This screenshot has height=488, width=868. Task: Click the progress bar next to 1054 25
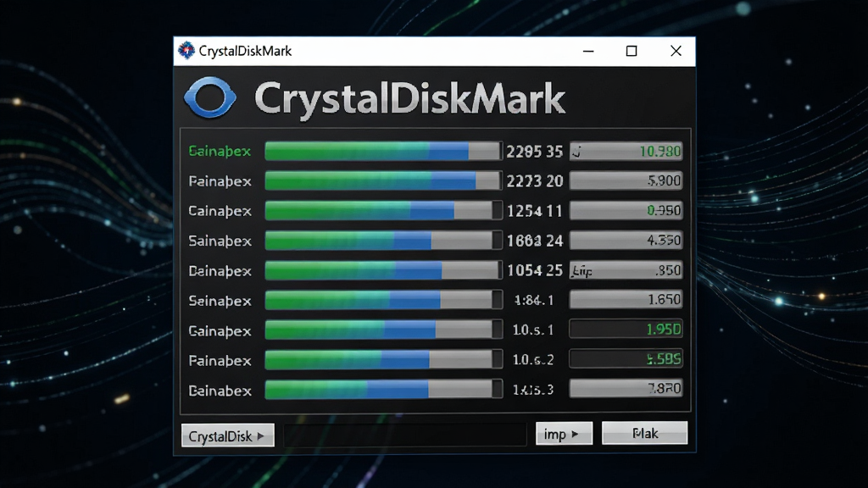[x=384, y=270]
